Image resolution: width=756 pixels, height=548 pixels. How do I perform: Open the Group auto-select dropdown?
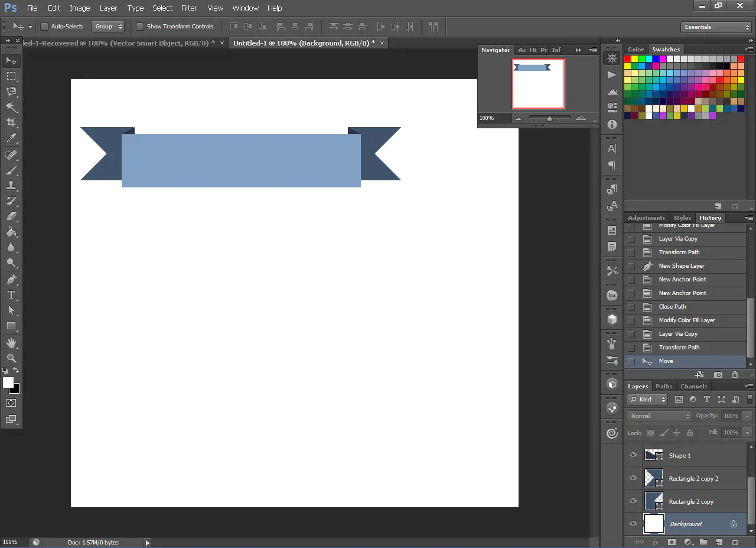[x=107, y=27]
